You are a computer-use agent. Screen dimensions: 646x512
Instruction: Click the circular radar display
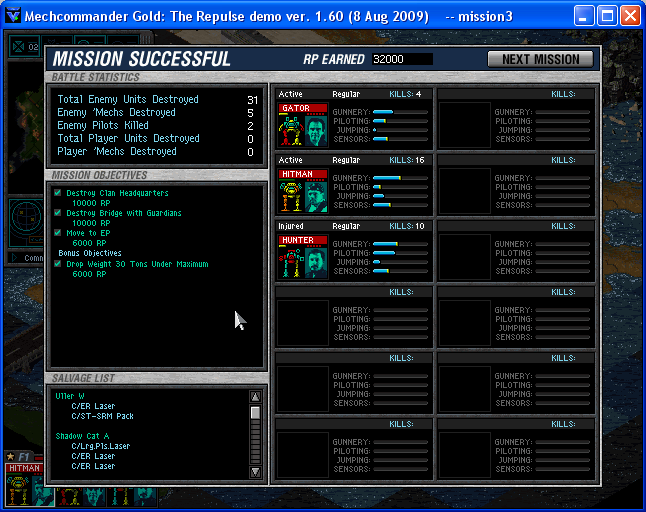pos(27,217)
